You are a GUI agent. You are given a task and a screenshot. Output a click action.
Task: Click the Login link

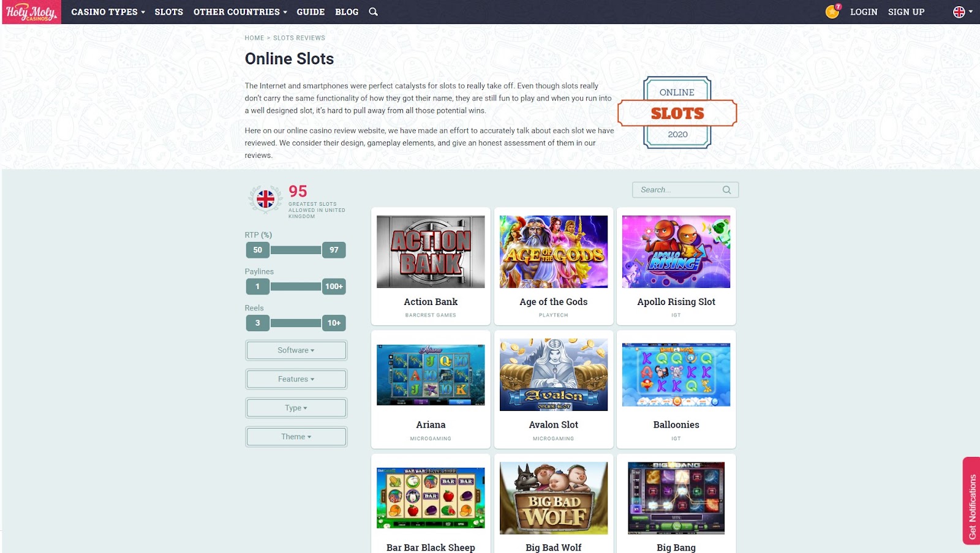pyautogui.click(x=864, y=12)
